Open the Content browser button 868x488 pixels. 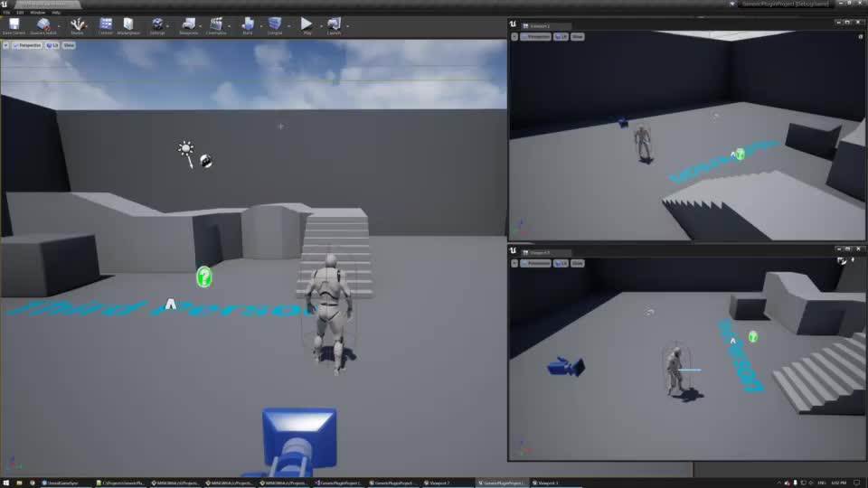coord(105,25)
